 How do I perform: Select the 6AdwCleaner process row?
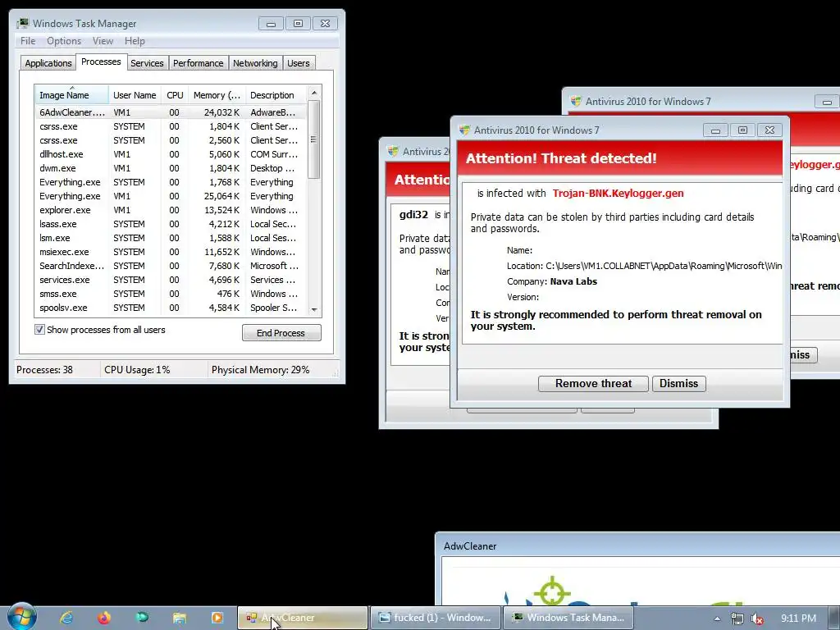171,112
